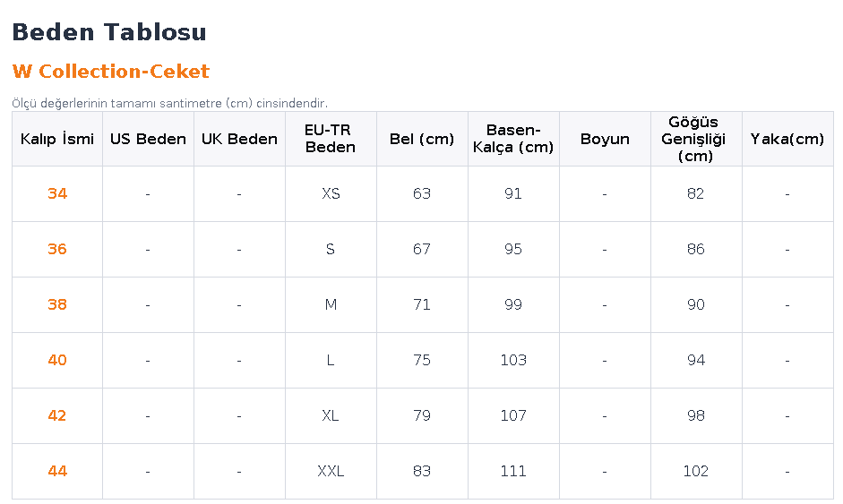Click the Göğüs Genişliği (cm) header
This screenshot has width=843, height=504.
696,139
